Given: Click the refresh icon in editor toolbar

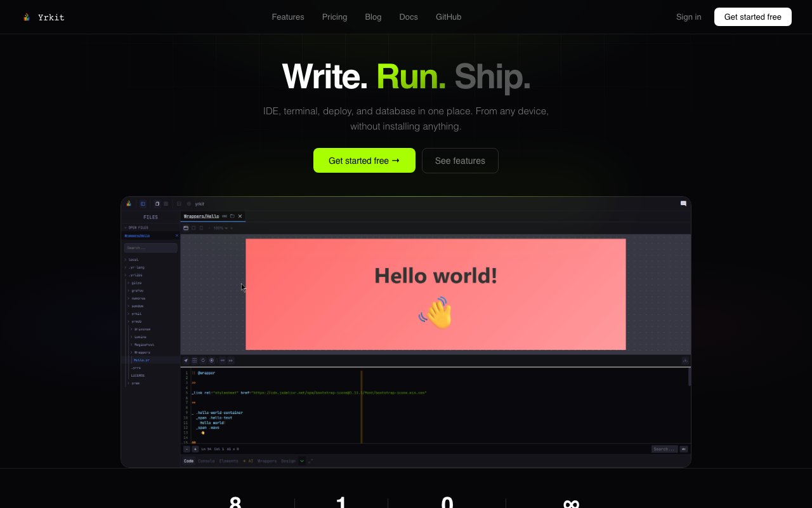Looking at the screenshot, I should 203,361.
